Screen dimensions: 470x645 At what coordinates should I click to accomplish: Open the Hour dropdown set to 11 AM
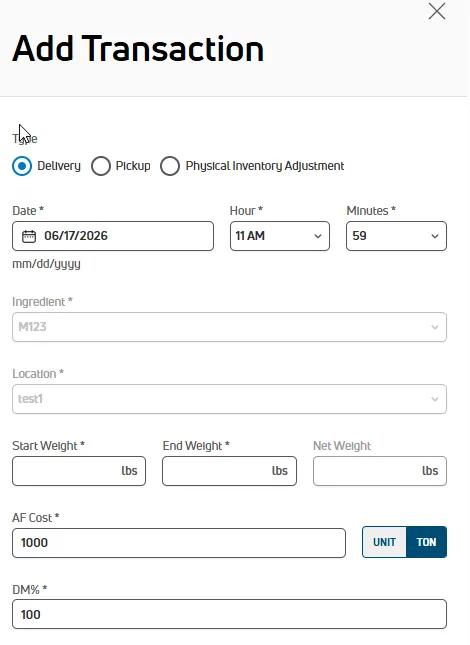coord(280,236)
